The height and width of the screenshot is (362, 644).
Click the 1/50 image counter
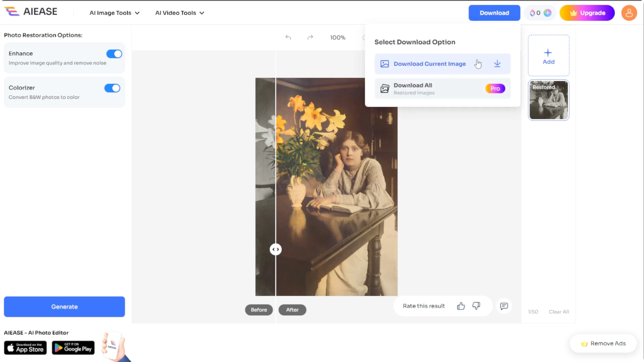click(533, 312)
